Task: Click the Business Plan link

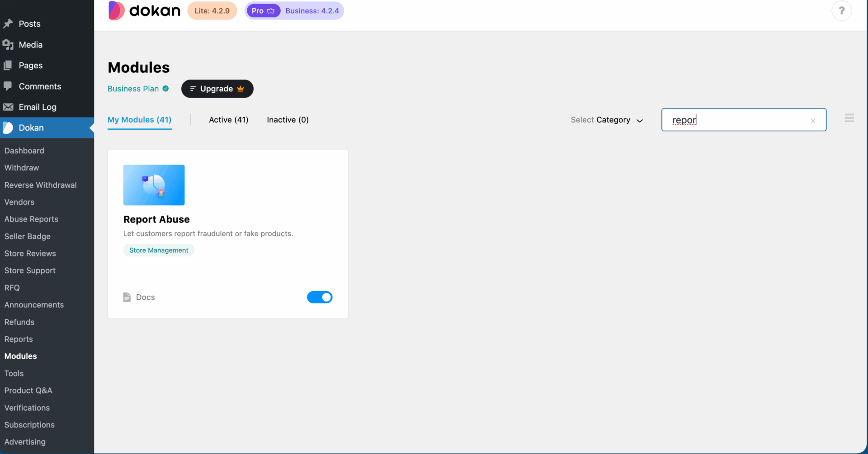Action: (x=133, y=89)
